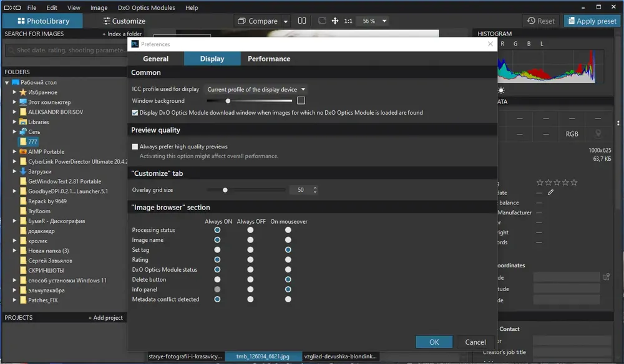Switch to the Performance tab
The height and width of the screenshot is (364, 624).
coord(269,59)
